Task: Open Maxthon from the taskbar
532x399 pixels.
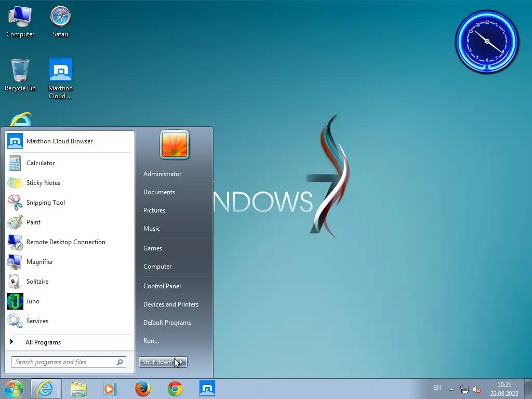Action: pyautogui.click(x=207, y=389)
